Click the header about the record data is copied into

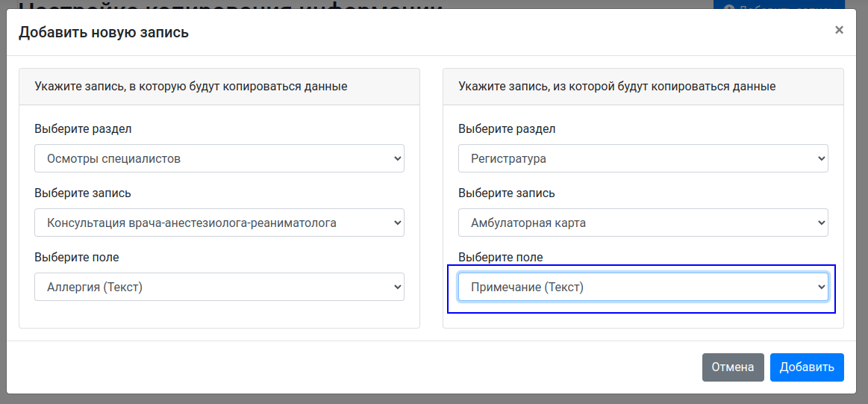[191, 87]
